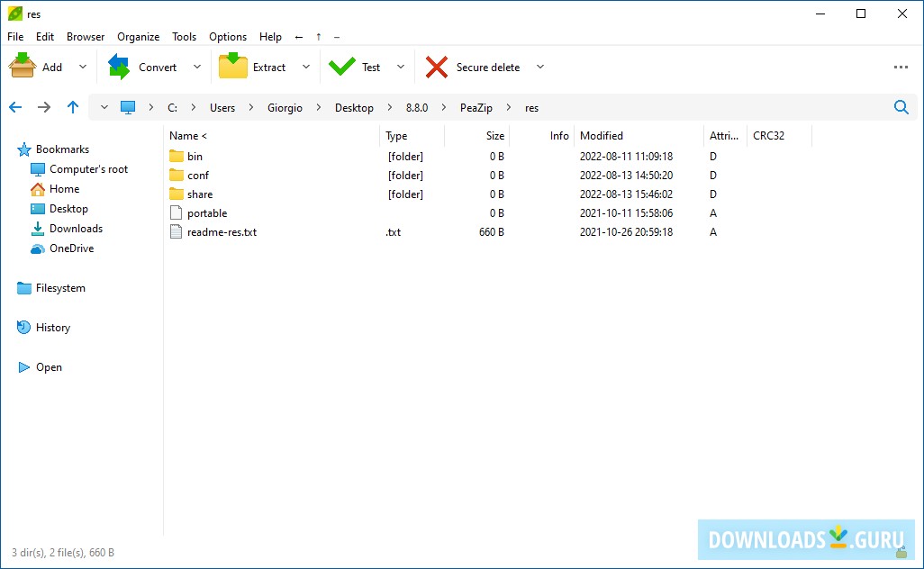Image resolution: width=924 pixels, height=569 pixels.
Task: Open the three-dots toolbar overflow menu
Action: pos(901,68)
